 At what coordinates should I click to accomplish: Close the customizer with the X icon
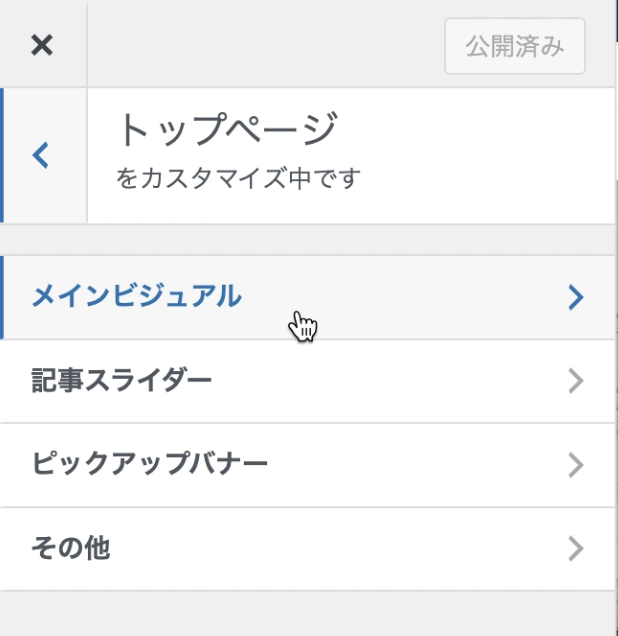tap(42, 46)
